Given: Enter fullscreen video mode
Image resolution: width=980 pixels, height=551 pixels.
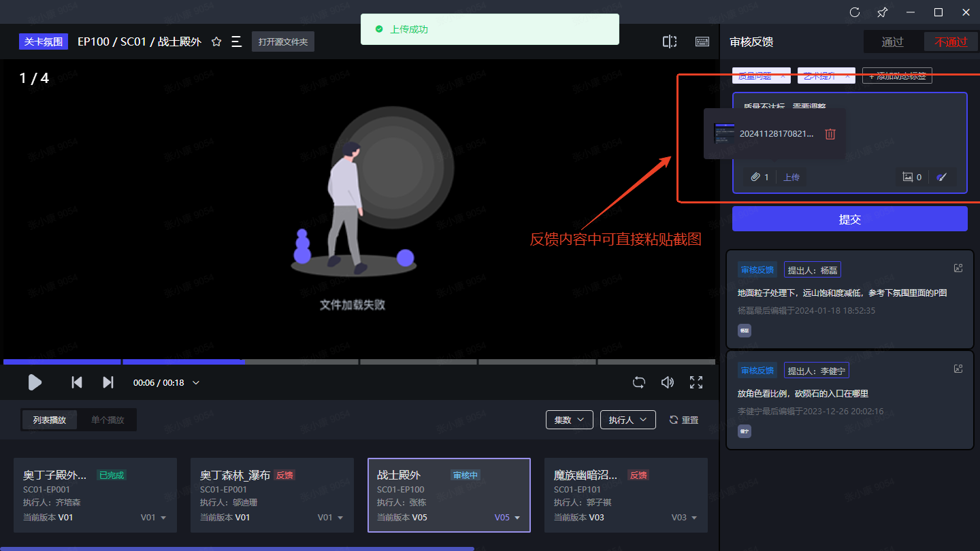Looking at the screenshot, I should point(696,382).
